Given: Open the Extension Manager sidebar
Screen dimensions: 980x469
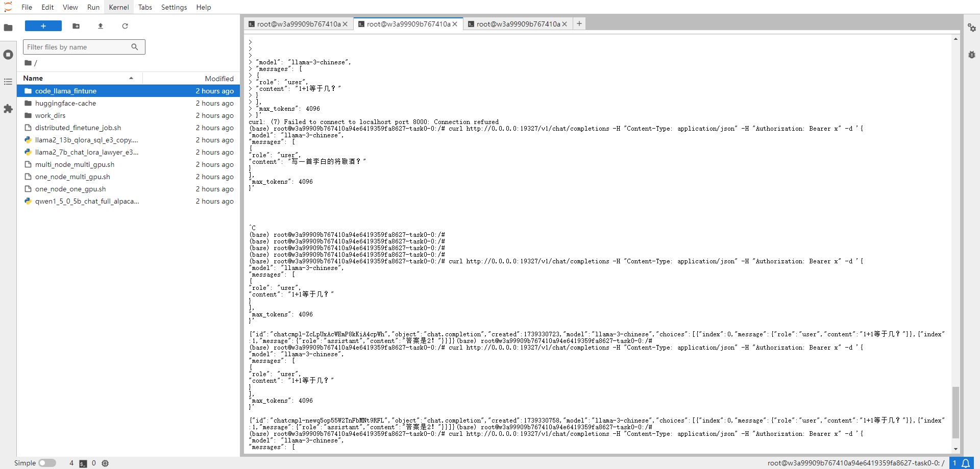Looking at the screenshot, I should click(x=8, y=109).
